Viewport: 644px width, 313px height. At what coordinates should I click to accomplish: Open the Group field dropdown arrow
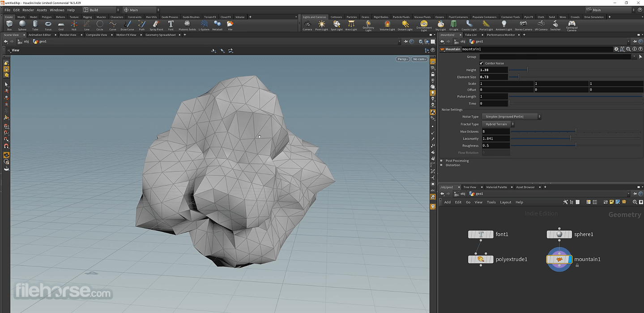pos(634,57)
